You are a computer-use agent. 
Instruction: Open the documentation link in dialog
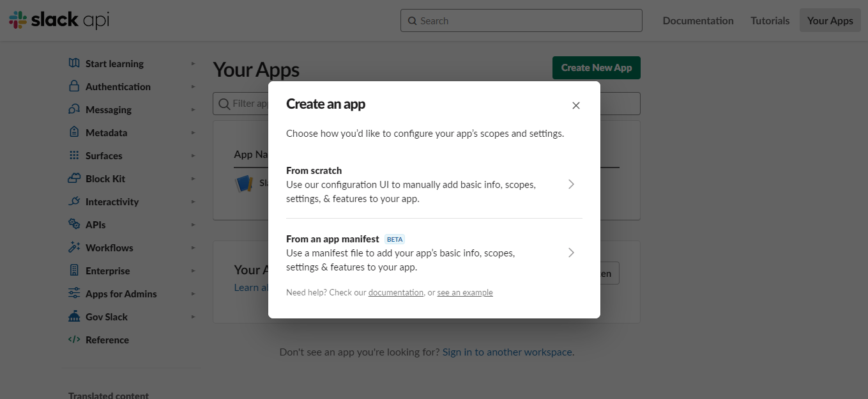click(396, 292)
